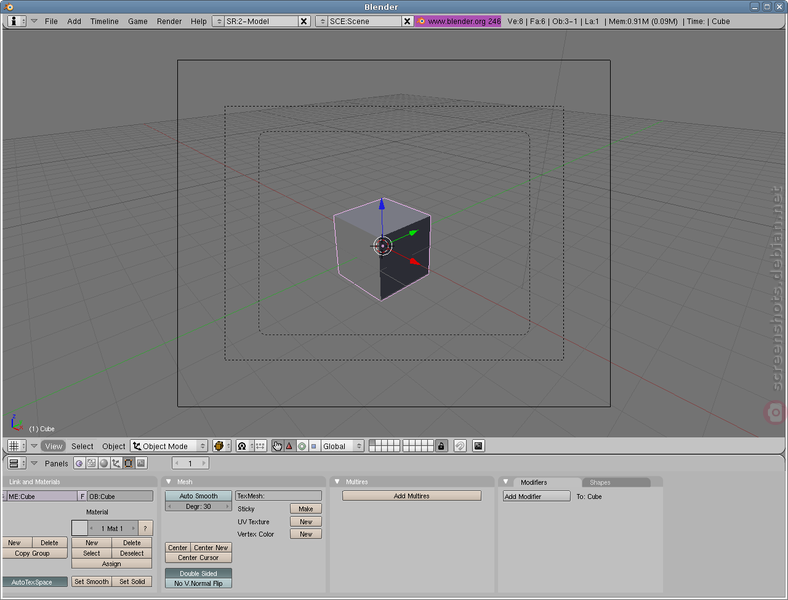Collapse the top header menus triangle
788x600 pixels.
coord(34,21)
